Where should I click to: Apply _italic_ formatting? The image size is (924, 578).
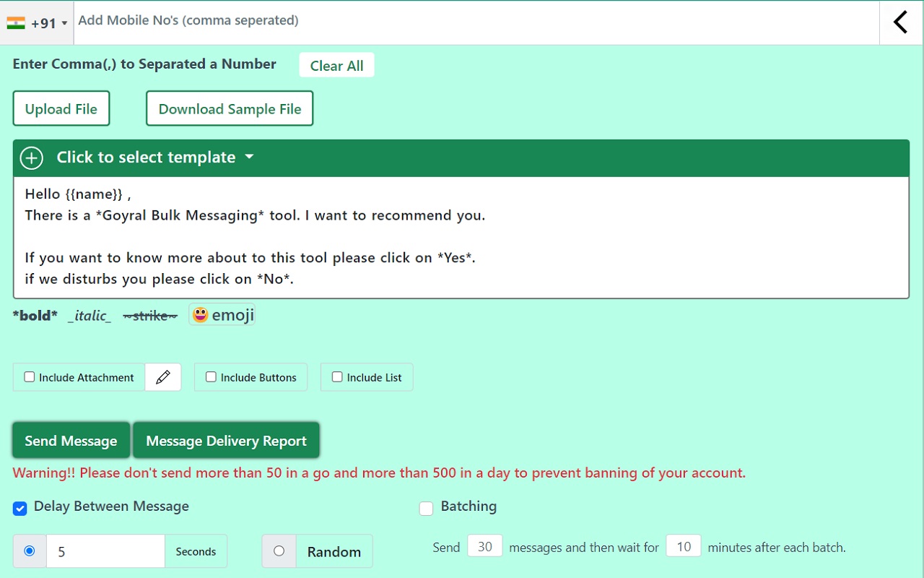pyautogui.click(x=90, y=316)
